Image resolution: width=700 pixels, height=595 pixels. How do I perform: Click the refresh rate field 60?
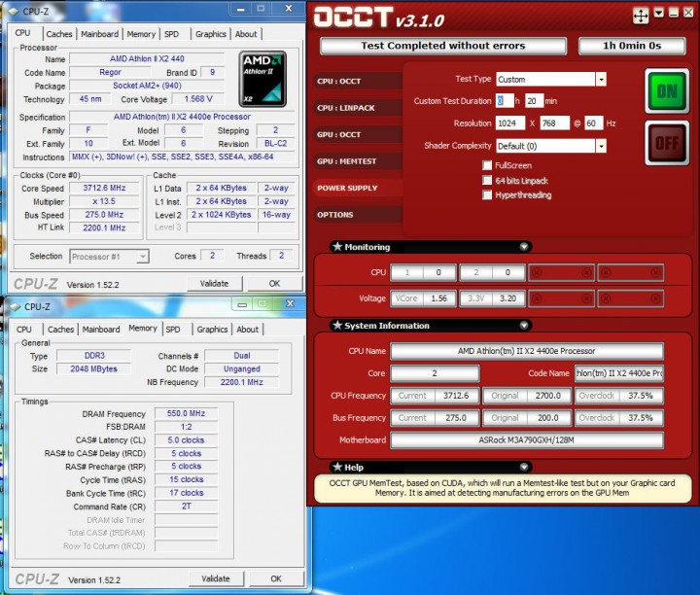point(594,123)
